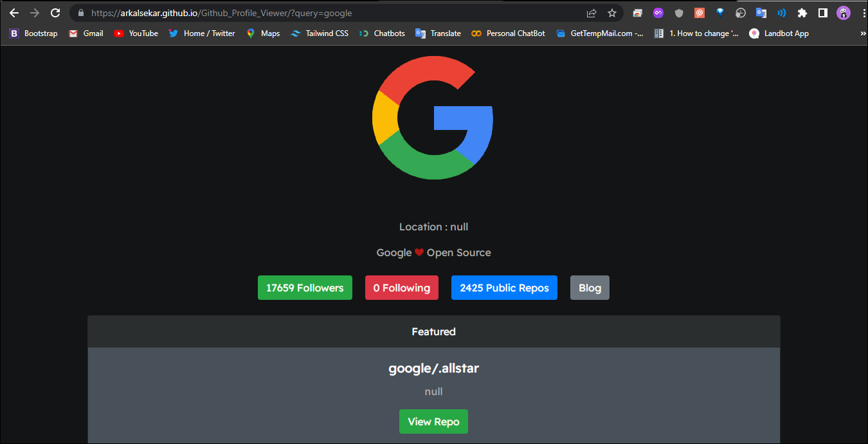Open the Google Translate extension
This screenshot has width=868, height=444.
(761, 13)
